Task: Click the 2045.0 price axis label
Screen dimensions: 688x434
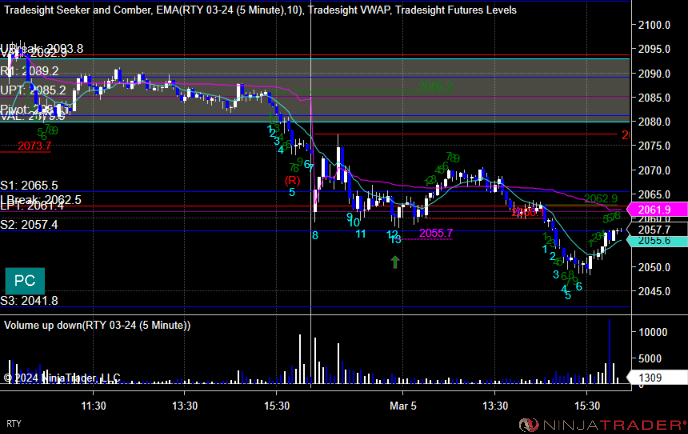Action: tap(654, 291)
